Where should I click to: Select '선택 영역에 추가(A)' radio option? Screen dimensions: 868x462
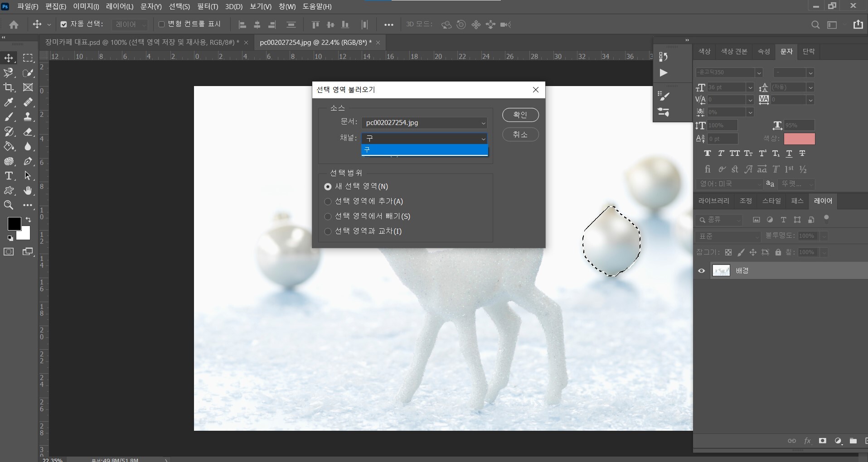pos(328,202)
